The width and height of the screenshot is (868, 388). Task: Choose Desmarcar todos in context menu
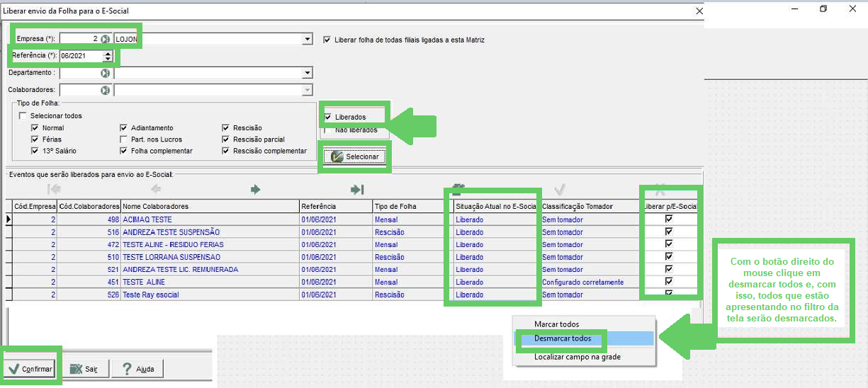point(563,338)
